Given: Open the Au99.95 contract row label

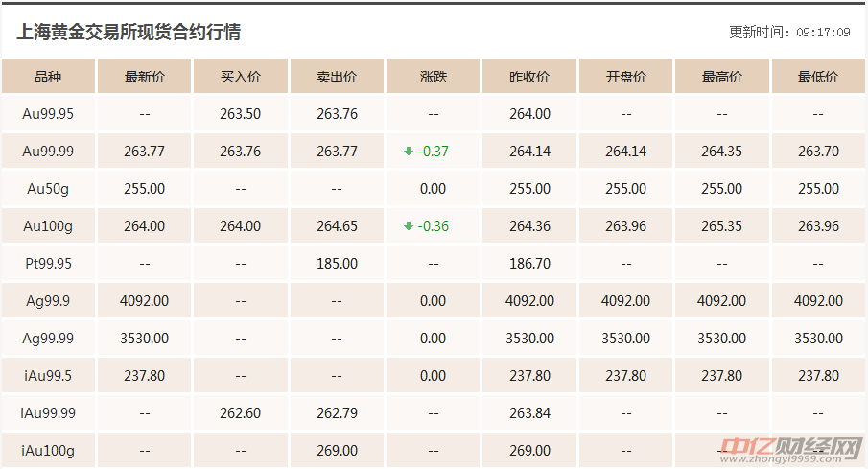Looking at the screenshot, I should tap(48, 114).
